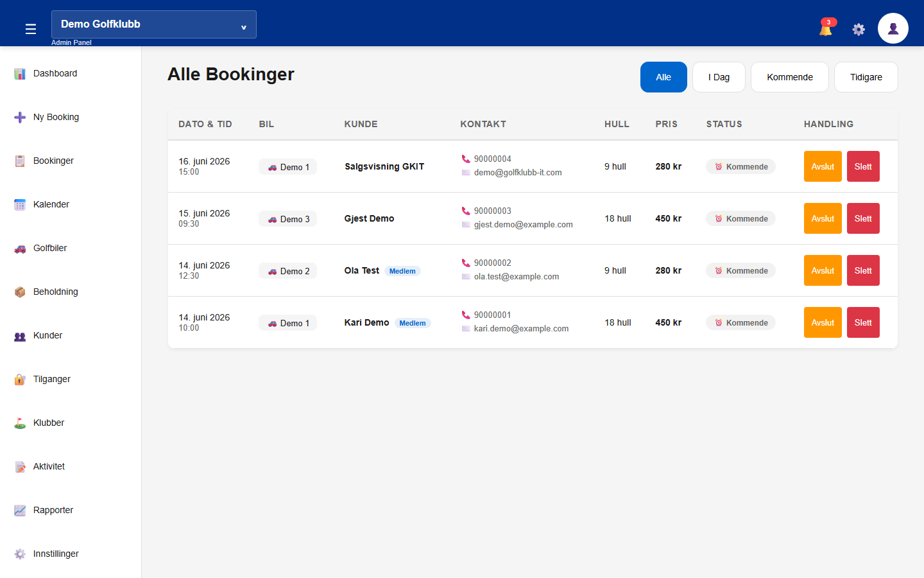The height and width of the screenshot is (578, 924).
Task: Click the Bookinger clipboard icon
Action: coord(20,161)
